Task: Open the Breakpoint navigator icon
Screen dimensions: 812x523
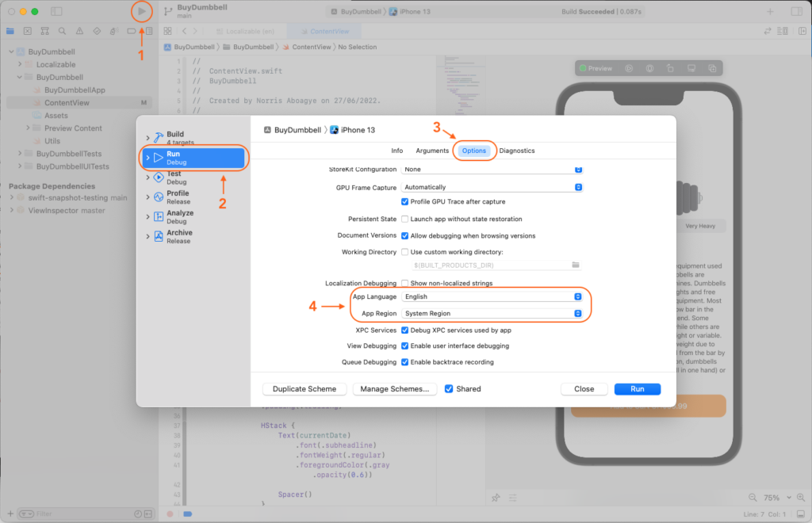Action: click(132, 31)
